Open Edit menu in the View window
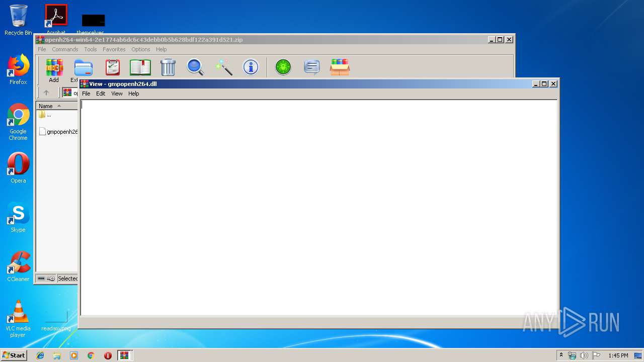The height and width of the screenshot is (362, 644). [101, 94]
